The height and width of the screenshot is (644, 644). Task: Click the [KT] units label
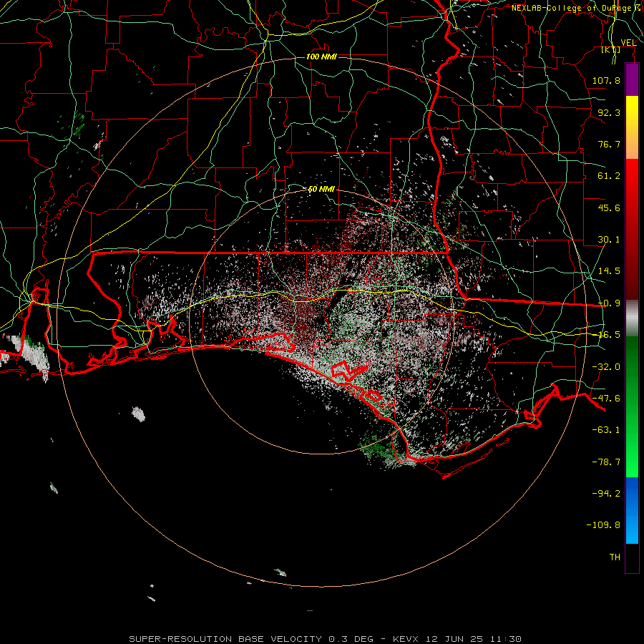[611, 49]
